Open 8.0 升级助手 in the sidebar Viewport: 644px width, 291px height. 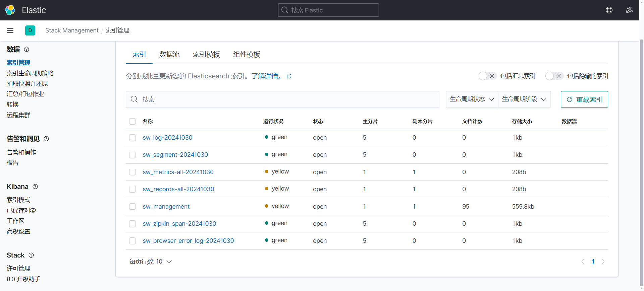pos(23,279)
